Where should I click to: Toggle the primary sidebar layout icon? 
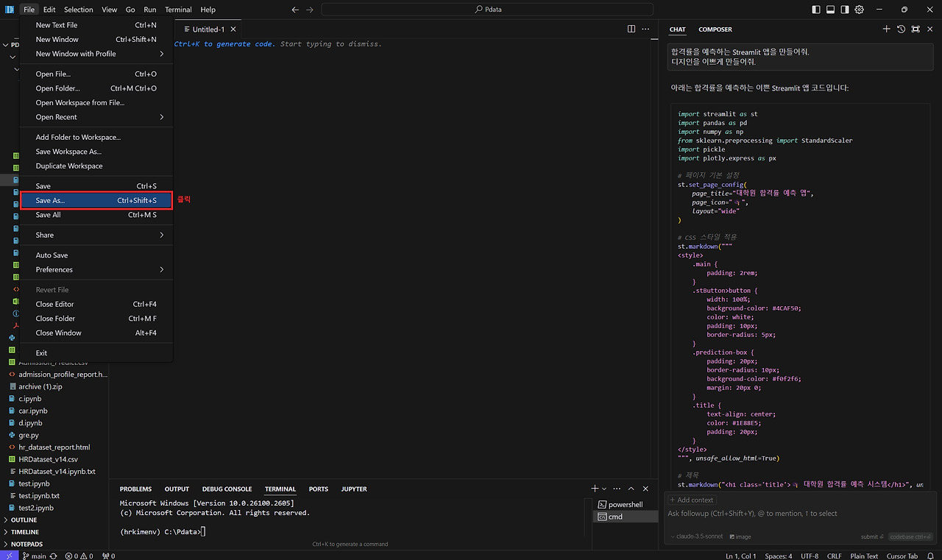coord(815,10)
